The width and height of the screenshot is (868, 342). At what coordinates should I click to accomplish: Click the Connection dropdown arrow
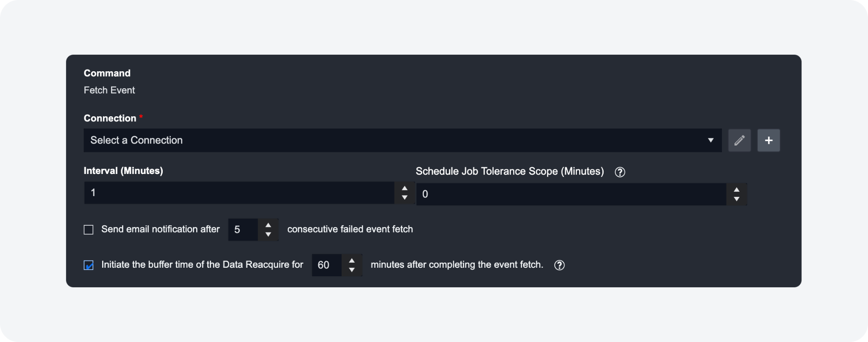pos(711,140)
